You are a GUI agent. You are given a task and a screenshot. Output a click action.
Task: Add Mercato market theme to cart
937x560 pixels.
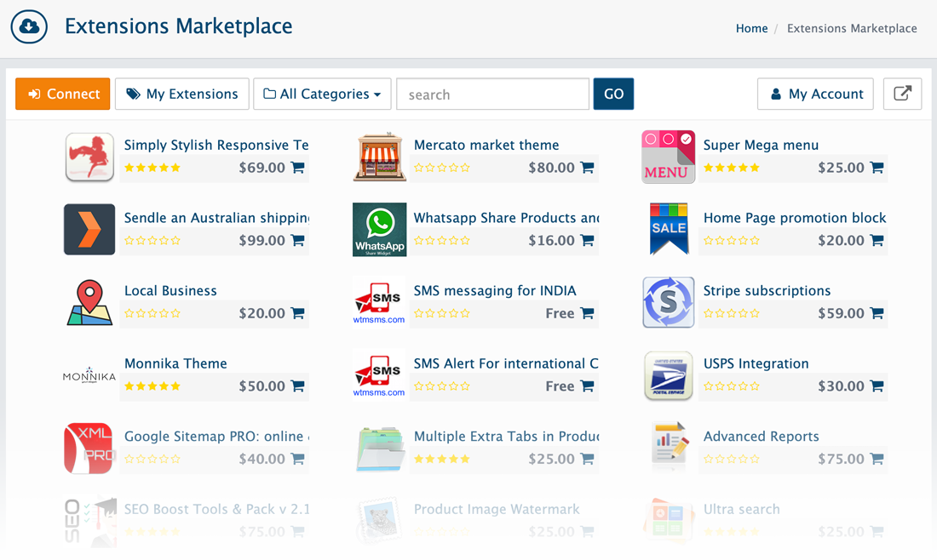point(587,168)
